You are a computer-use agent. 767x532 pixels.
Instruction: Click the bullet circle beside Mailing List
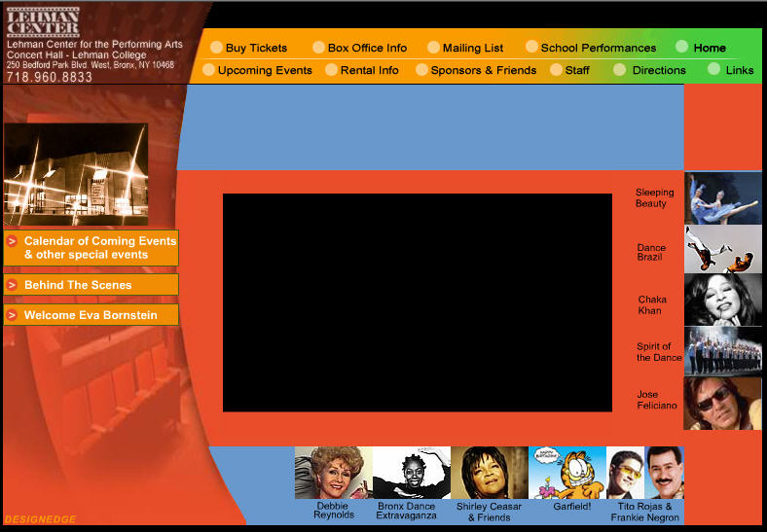[433, 48]
